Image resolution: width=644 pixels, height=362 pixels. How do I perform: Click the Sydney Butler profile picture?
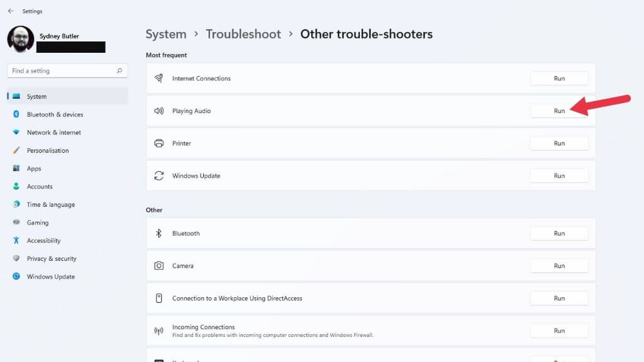[21, 39]
